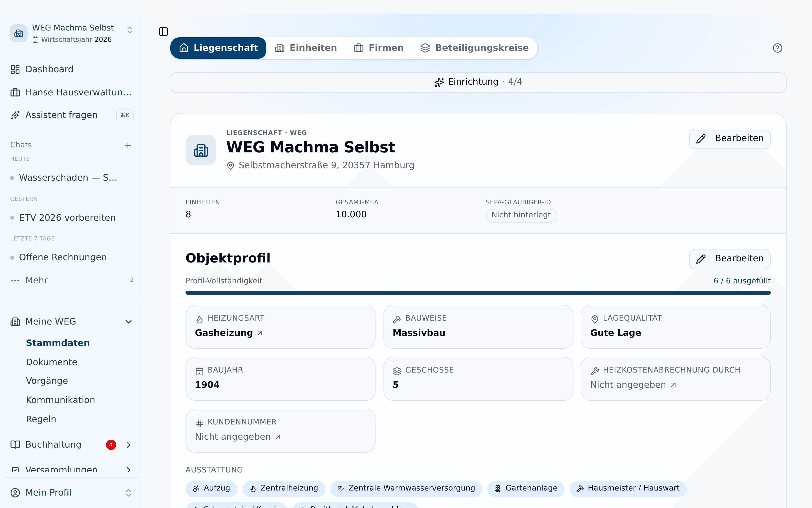812x508 pixels.
Task: Expand the Versammlungen section chevron
Action: pos(129,470)
